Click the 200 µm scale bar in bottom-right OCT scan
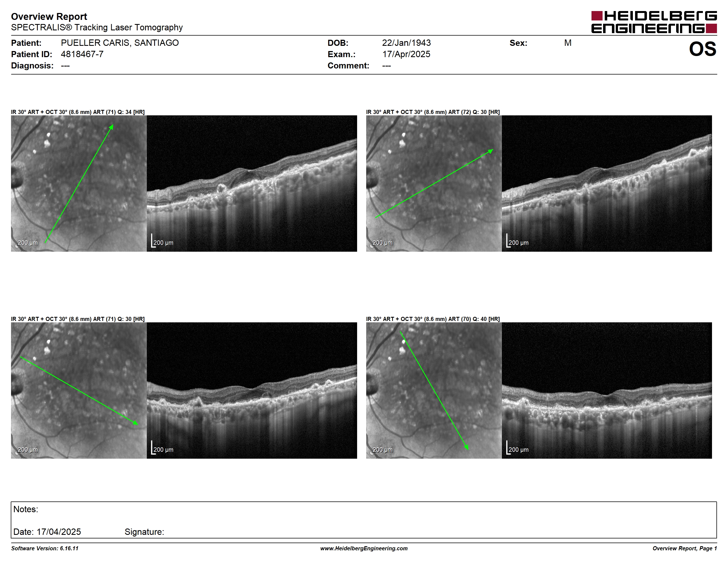The height and width of the screenshot is (563, 728). (517, 448)
